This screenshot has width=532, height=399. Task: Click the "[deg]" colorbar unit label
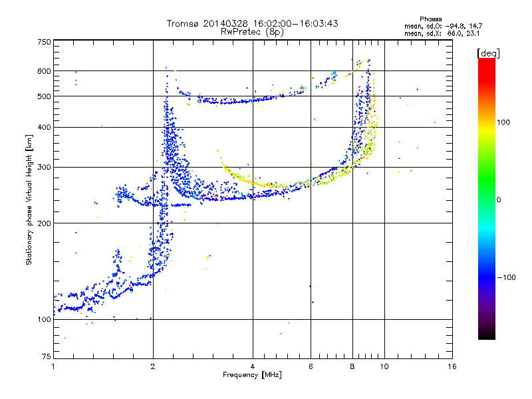[x=488, y=53]
